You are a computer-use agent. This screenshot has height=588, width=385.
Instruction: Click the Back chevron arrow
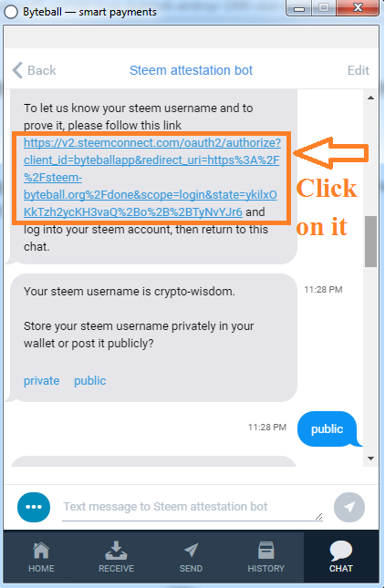point(17,70)
